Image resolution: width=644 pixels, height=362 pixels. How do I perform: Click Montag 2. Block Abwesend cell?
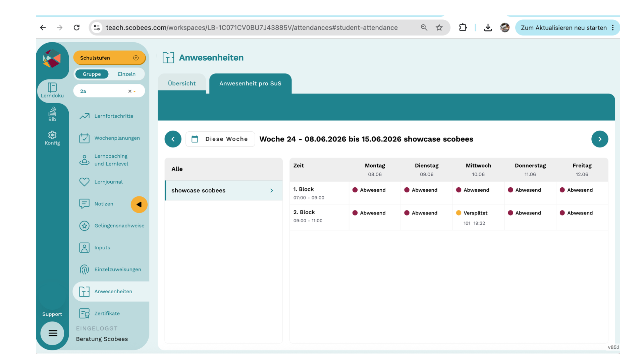coord(375,218)
